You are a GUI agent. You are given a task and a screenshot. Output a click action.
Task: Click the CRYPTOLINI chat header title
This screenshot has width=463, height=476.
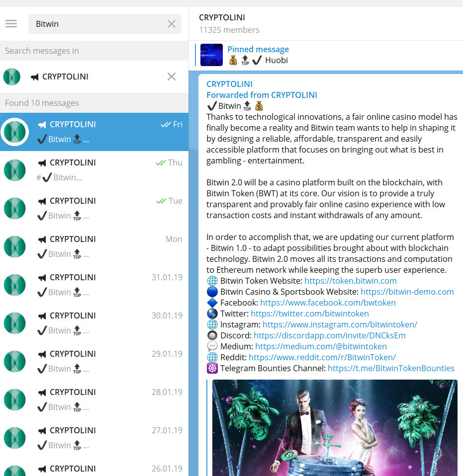tap(222, 17)
